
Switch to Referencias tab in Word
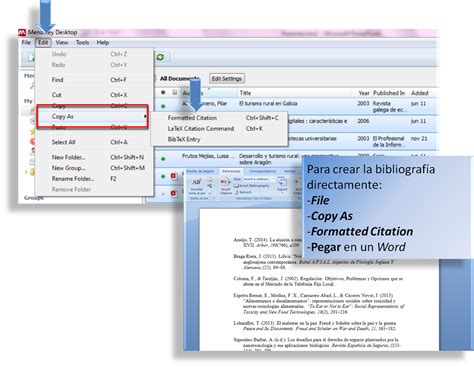pos(231,171)
